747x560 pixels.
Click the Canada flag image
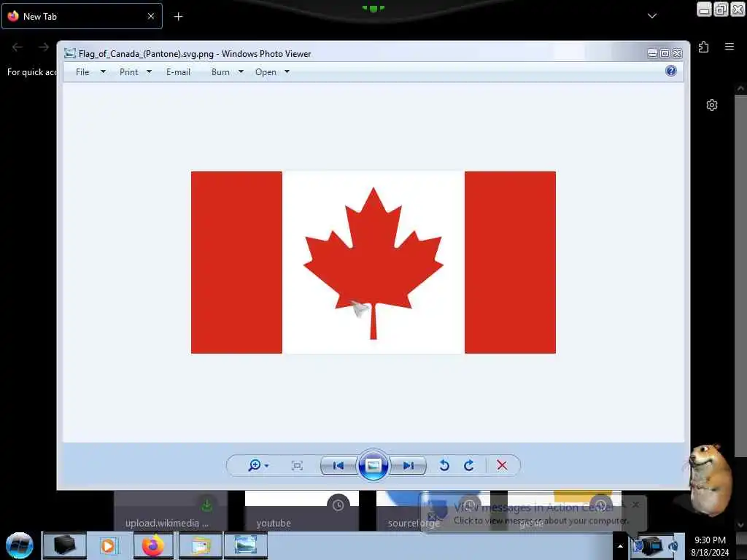[x=373, y=262]
